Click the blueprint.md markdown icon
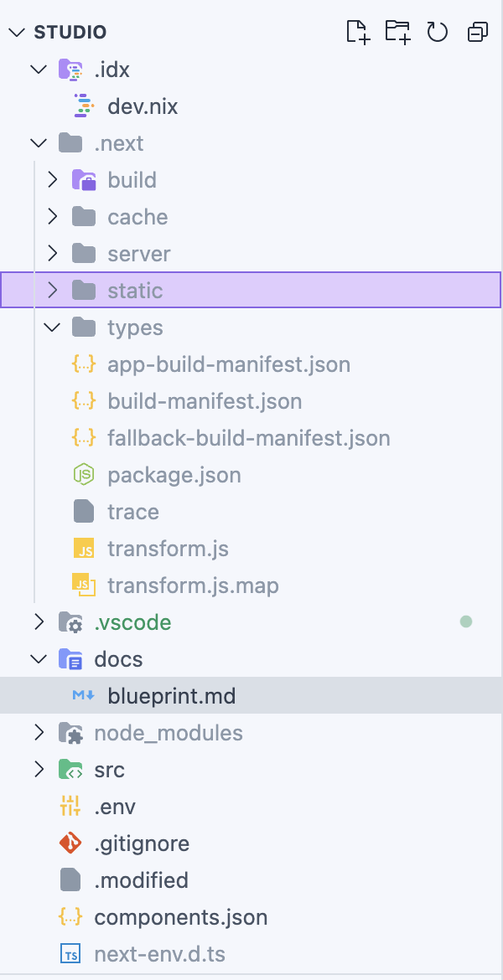Viewport: 503px width, 980px height. (x=83, y=696)
